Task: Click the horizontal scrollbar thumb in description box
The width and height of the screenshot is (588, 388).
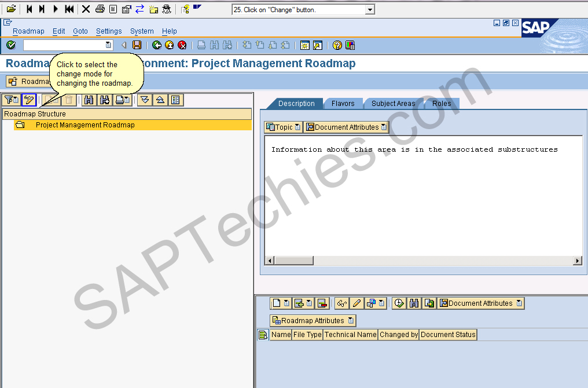Action: (294, 261)
